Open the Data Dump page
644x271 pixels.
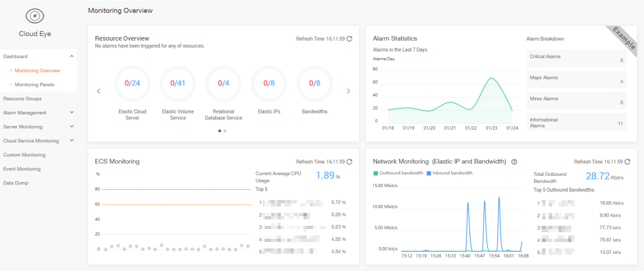[16, 183]
